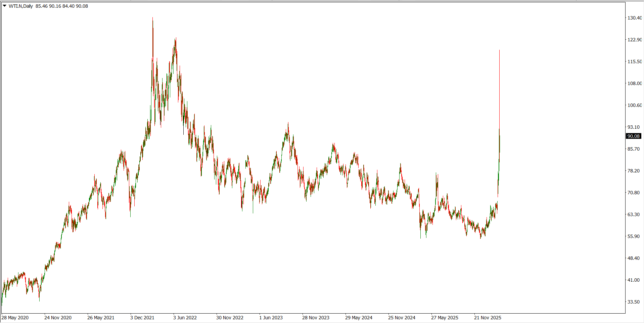Image resolution: width=644 pixels, height=323 pixels.
Task: Click the triangle arrow beside WTI.N,Daily
Action: (5, 6)
